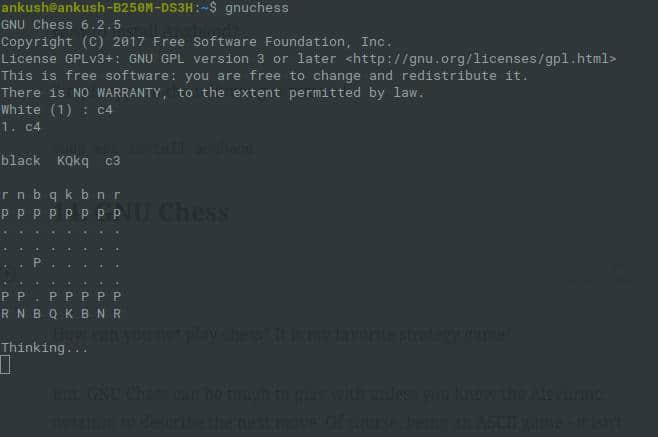Click the 'White (1) : c4' prompt line
This screenshot has height=437, width=658.
57,110
